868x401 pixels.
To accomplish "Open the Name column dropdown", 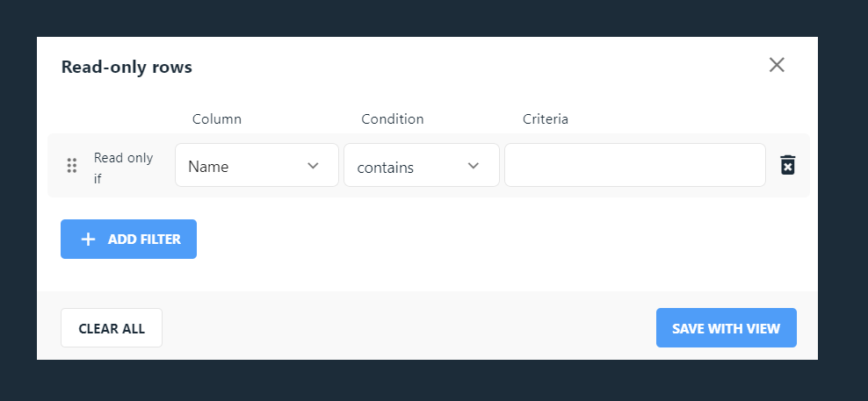I will tap(257, 165).
